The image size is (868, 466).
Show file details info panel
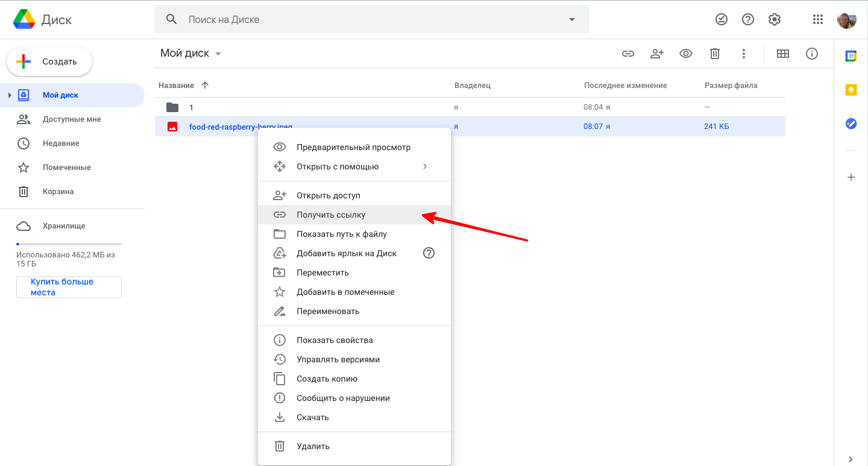[812, 54]
